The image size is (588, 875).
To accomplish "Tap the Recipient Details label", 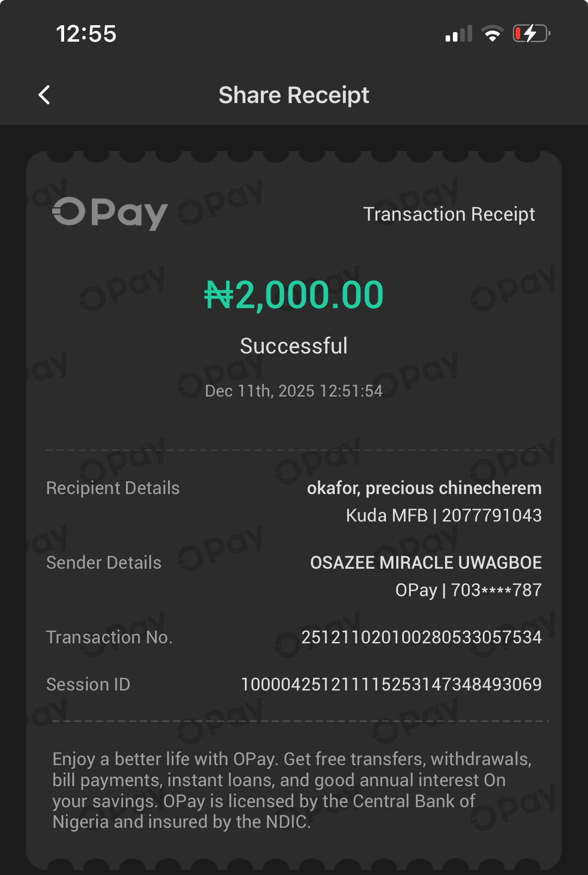I will pyautogui.click(x=113, y=488).
